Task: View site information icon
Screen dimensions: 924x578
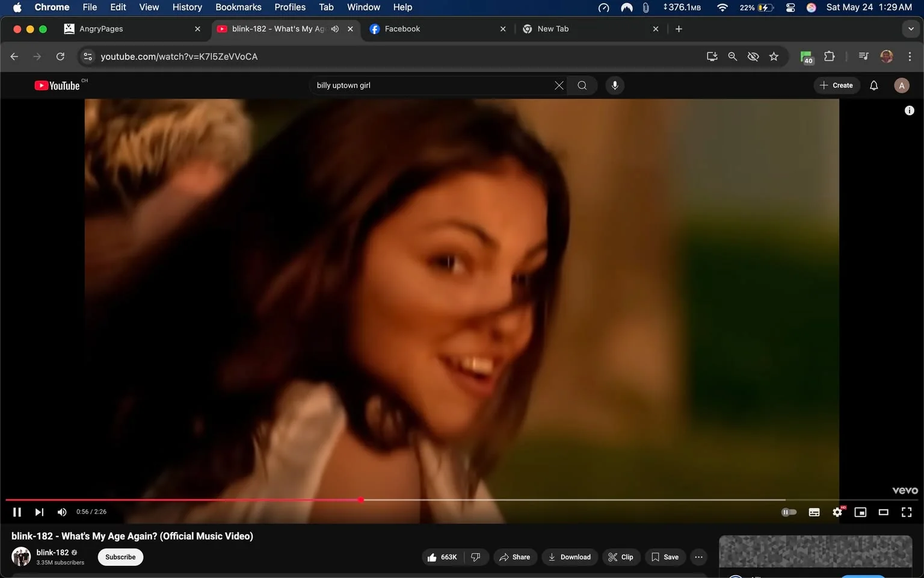Action: 88,57
